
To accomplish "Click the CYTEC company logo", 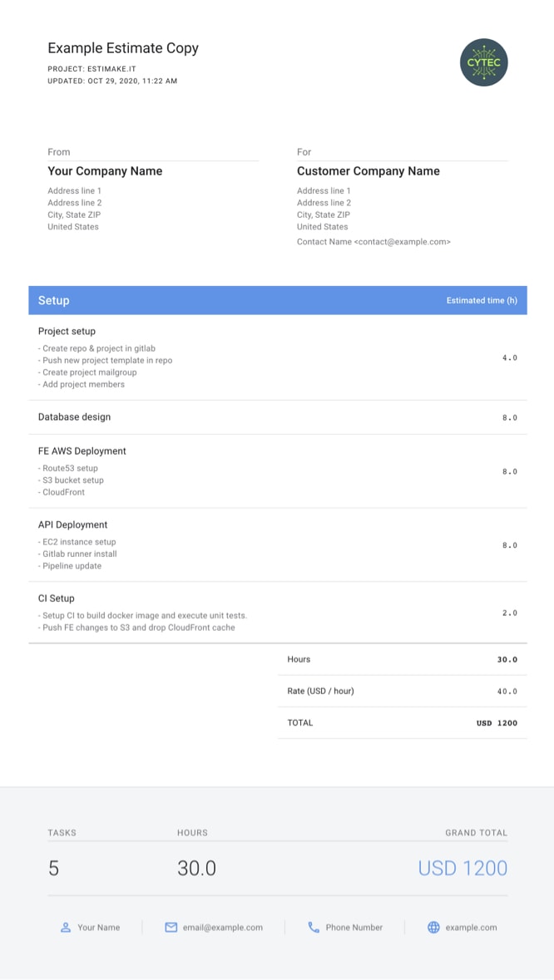I will tap(483, 62).
